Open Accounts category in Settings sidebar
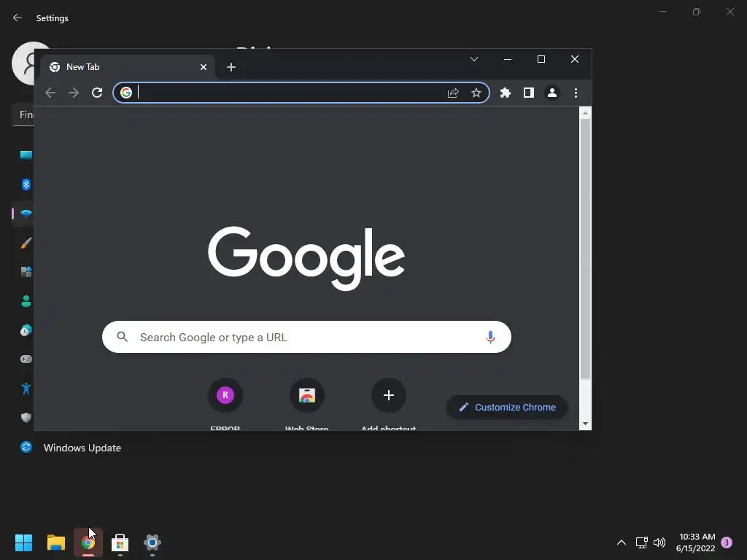747x560 pixels. pyautogui.click(x=26, y=301)
